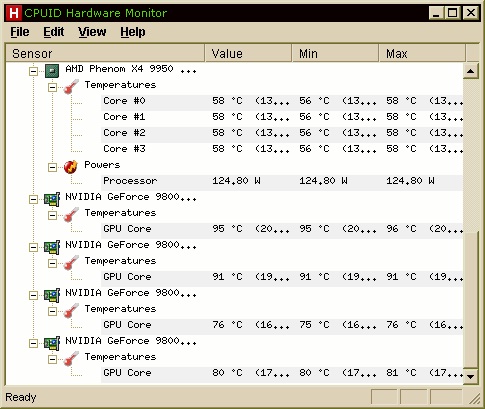
Task: Collapse the AMD Phenom X4 9950 node
Action: [33, 71]
